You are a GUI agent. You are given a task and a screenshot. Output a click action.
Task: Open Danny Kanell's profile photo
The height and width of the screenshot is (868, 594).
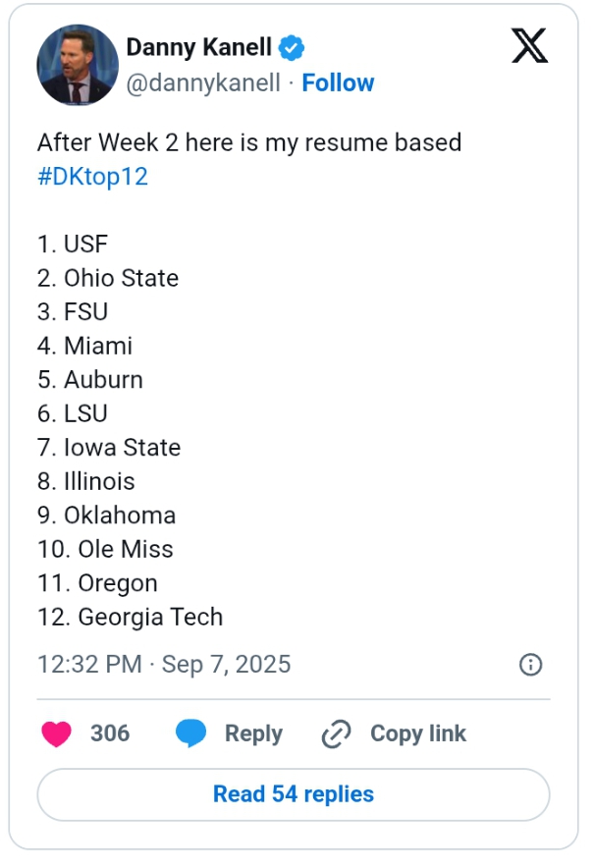78,65
